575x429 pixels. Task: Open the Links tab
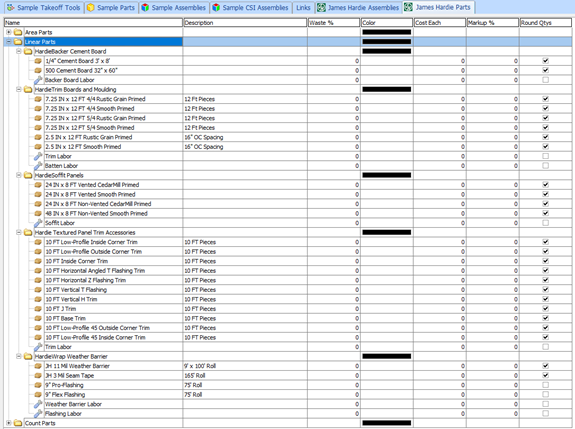(x=303, y=8)
